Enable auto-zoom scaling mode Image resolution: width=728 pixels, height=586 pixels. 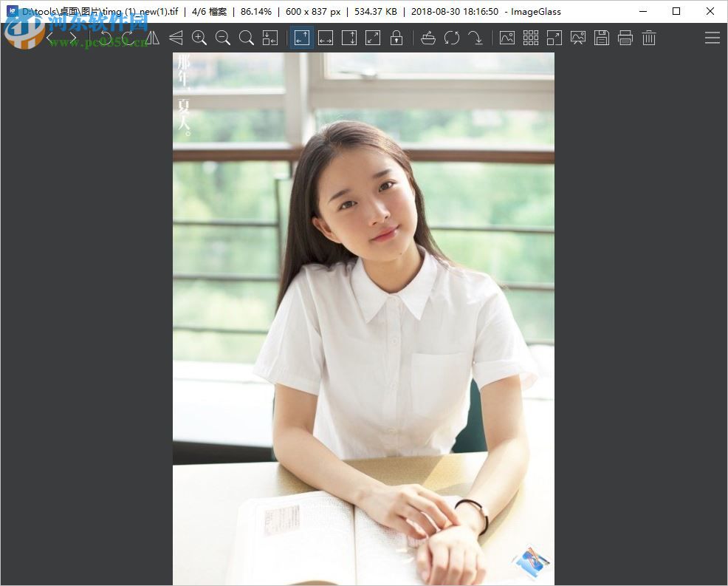tap(302, 38)
